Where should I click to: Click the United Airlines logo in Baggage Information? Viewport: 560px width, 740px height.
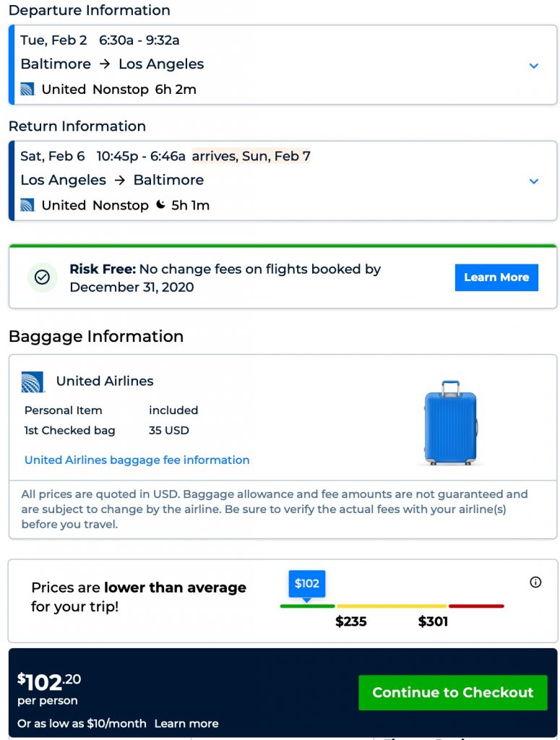(33, 382)
